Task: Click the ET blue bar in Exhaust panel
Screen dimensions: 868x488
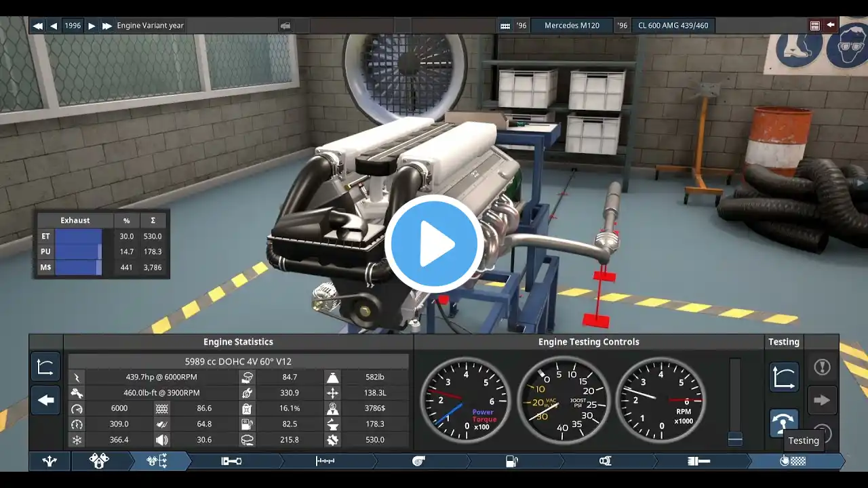Action: pos(78,236)
